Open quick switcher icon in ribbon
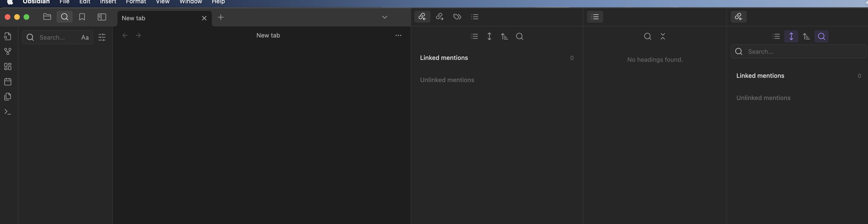Image resolution: width=868 pixels, height=224 pixels. coord(8,36)
